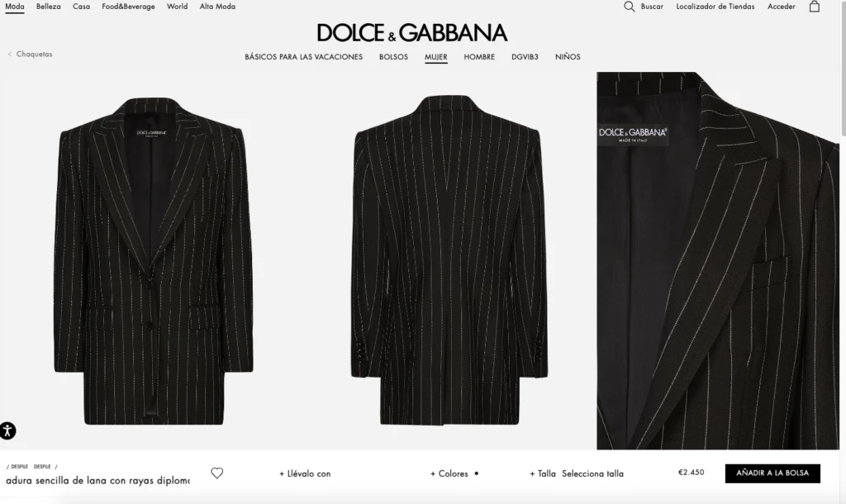Viewport: 846px width, 504px height.
Task: Add jacket to wishlist with heart icon
Action: click(x=217, y=473)
